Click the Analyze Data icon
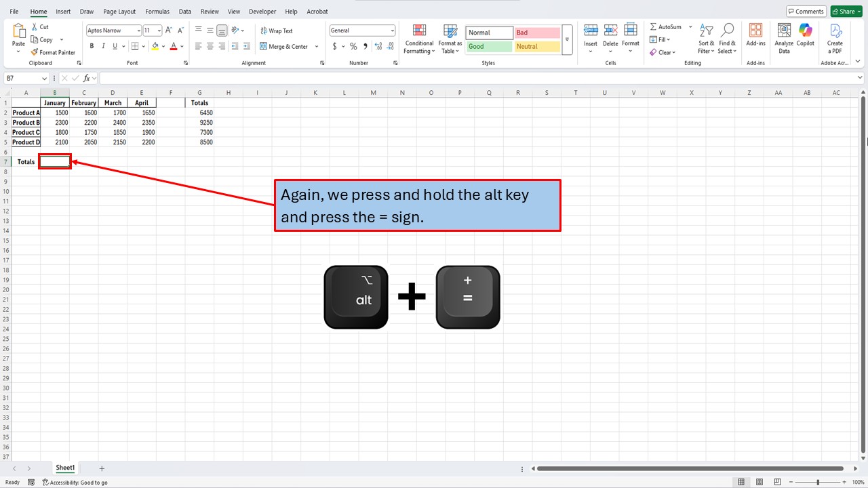This screenshot has height=488, width=868. click(783, 39)
